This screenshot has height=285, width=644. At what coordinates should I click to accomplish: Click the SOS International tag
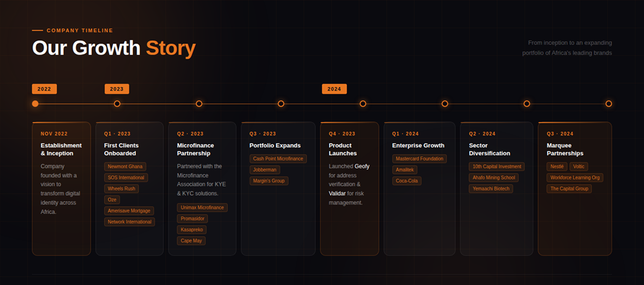pos(126,178)
